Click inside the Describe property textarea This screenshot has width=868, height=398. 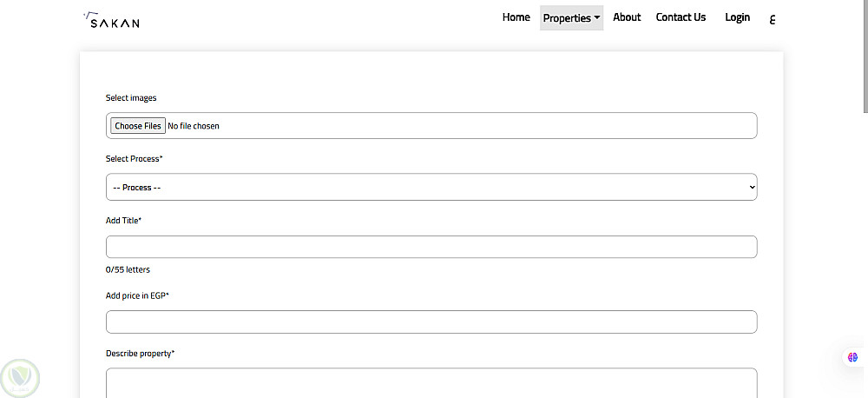431,382
